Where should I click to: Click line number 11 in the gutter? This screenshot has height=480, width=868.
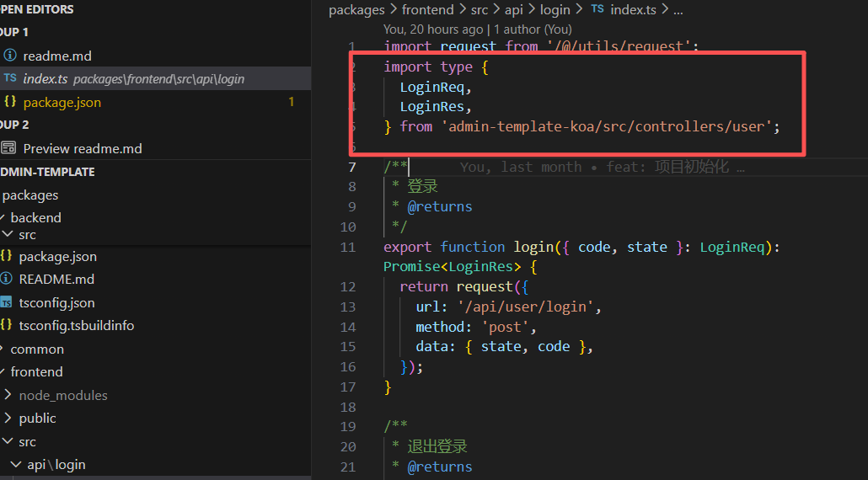pos(348,248)
